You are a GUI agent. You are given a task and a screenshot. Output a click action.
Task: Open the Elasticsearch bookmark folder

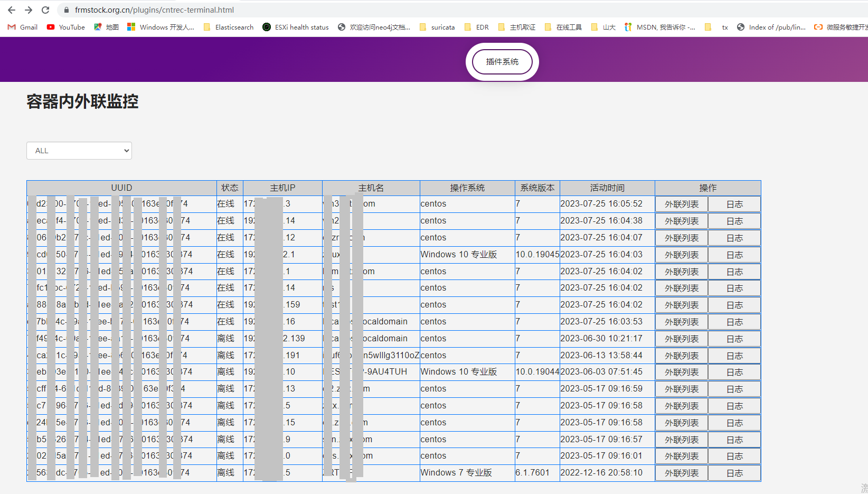[228, 27]
